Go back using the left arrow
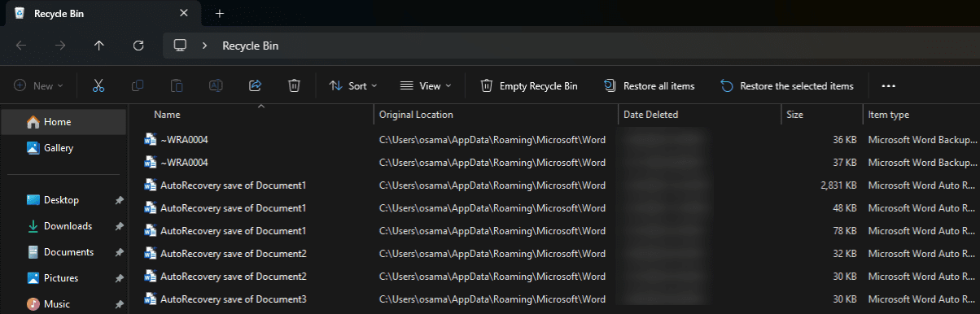 pyautogui.click(x=21, y=46)
